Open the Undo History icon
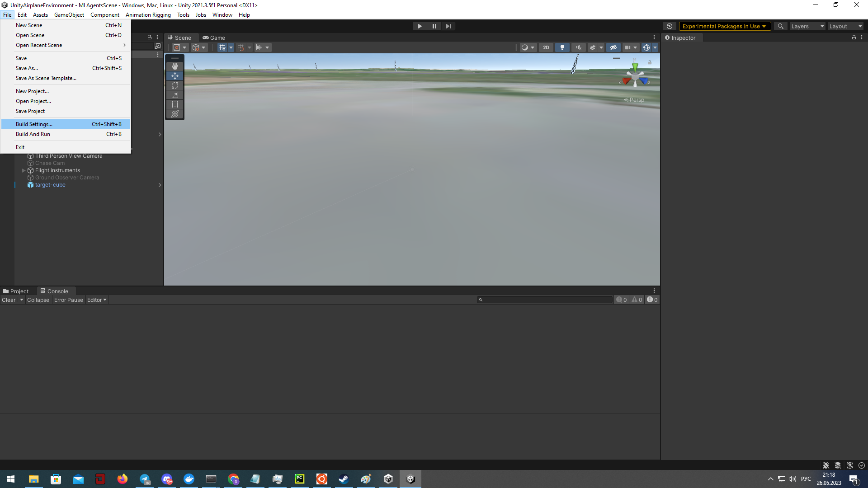The image size is (868, 488). [670, 26]
